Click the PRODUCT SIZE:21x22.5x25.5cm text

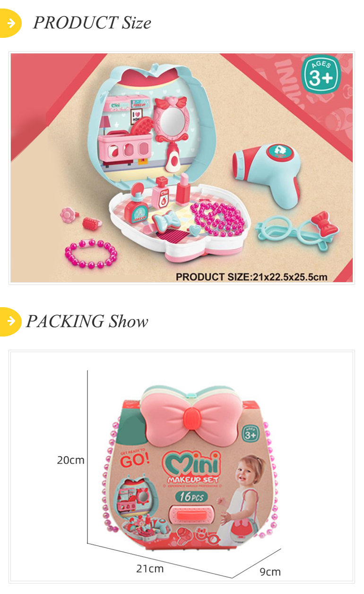click(x=251, y=276)
